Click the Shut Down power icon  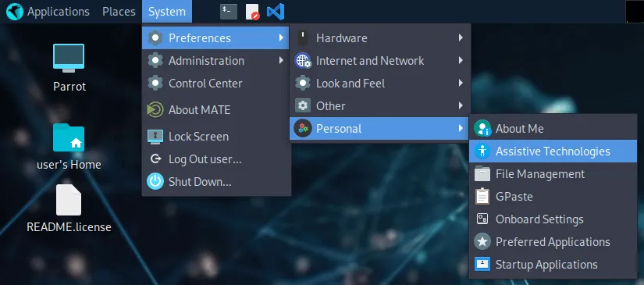tap(155, 181)
